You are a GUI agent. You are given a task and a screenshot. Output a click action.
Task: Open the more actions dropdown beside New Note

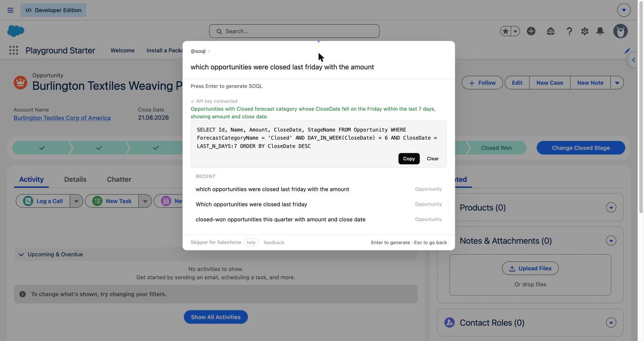(617, 83)
